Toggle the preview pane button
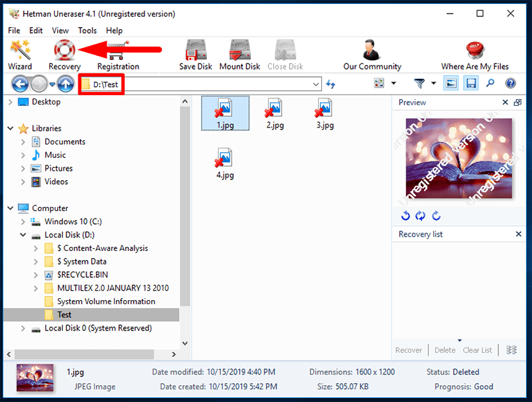 451,83
